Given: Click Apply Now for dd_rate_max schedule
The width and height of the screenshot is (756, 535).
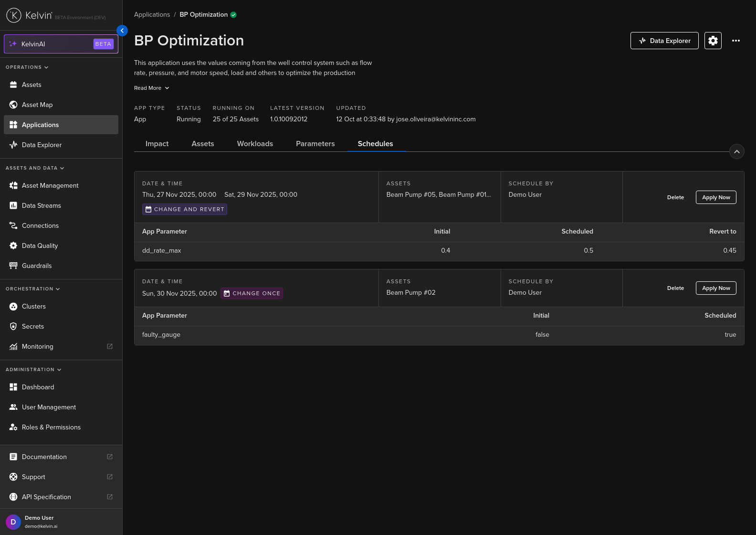Looking at the screenshot, I should point(715,197).
